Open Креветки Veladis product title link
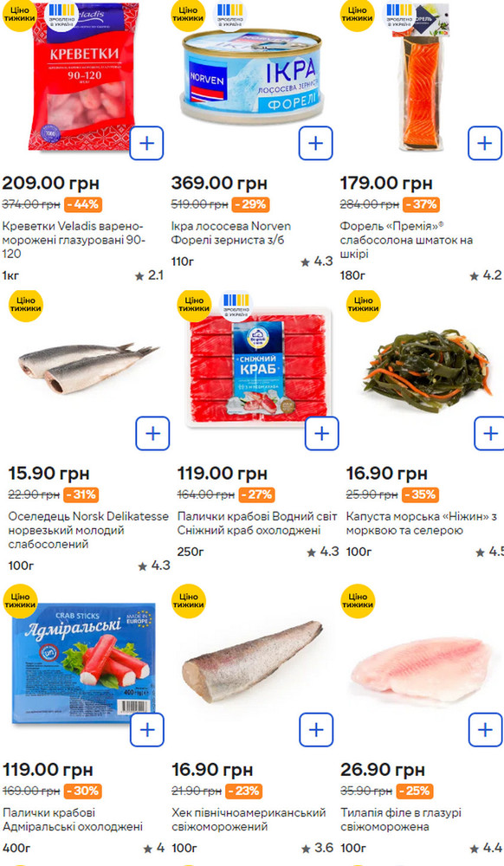 (x=74, y=240)
